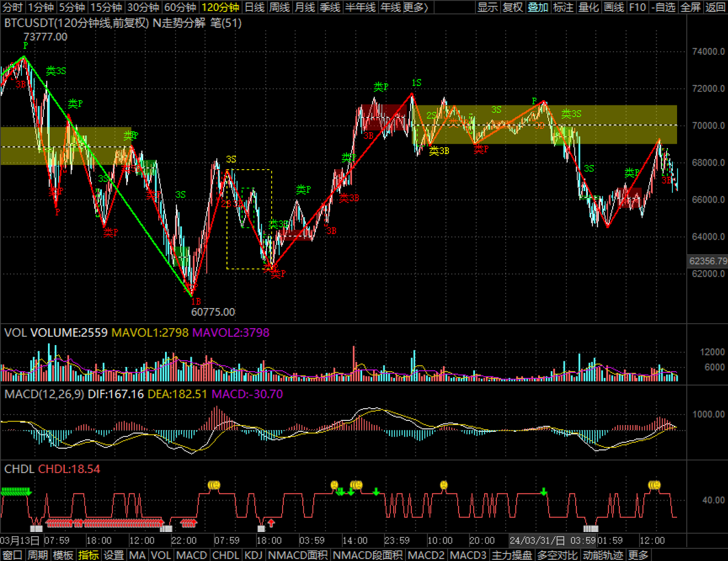Image resolution: width=728 pixels, height=561 pixels.
Task: Open the 复权 adjustment menu
Action: click(x=513, y=7)
